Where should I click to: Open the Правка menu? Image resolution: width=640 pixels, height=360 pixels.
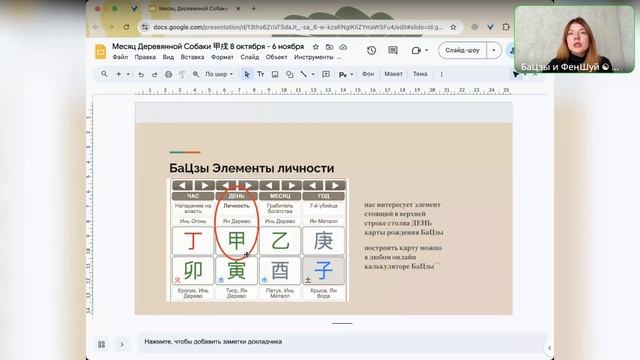[145, 57]
